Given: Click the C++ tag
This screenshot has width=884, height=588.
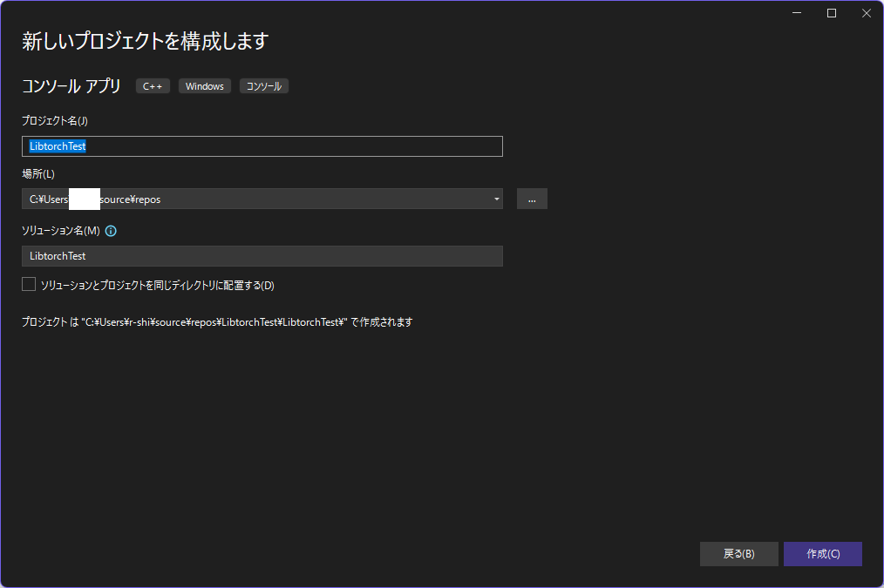Looking at the screenshot, I should (153, 86).
